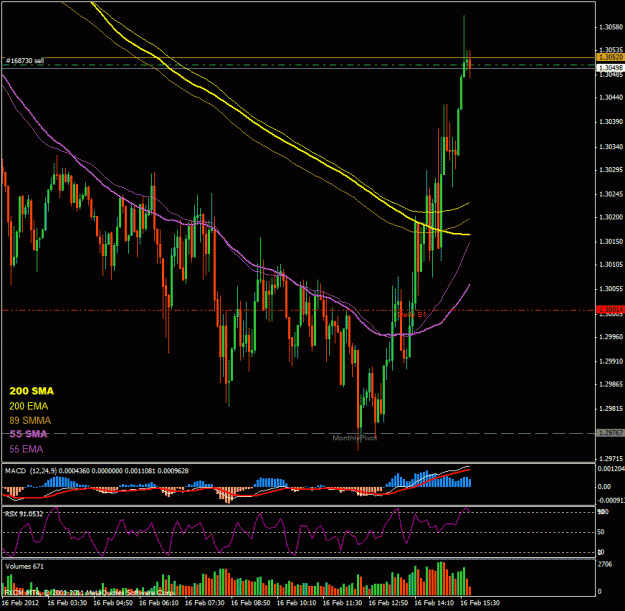
Task: Click the orange 1.30520 price tag
Action: tap(610, 58)
